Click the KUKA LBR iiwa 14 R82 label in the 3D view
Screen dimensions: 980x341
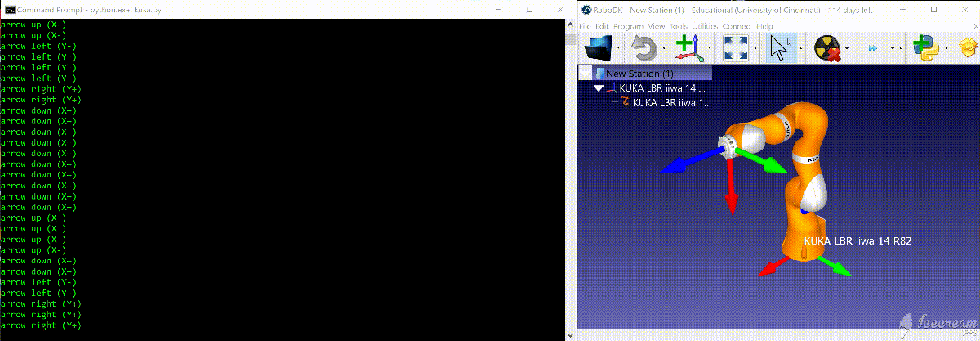[x=857, y=241]
